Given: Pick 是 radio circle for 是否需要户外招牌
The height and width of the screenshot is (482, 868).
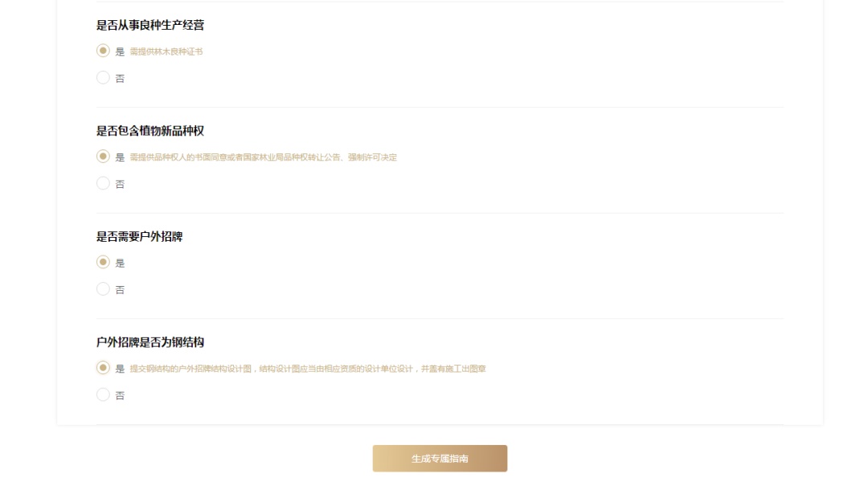Looking at the screenshot, I should pyautogui.click(x=103, y=263).
